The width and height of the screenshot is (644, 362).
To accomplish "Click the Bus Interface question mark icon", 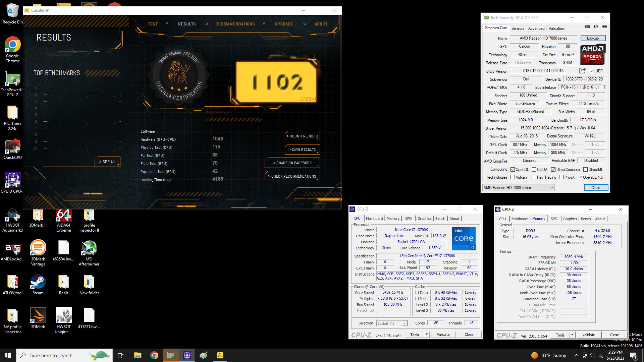I will tap(604, 87).
